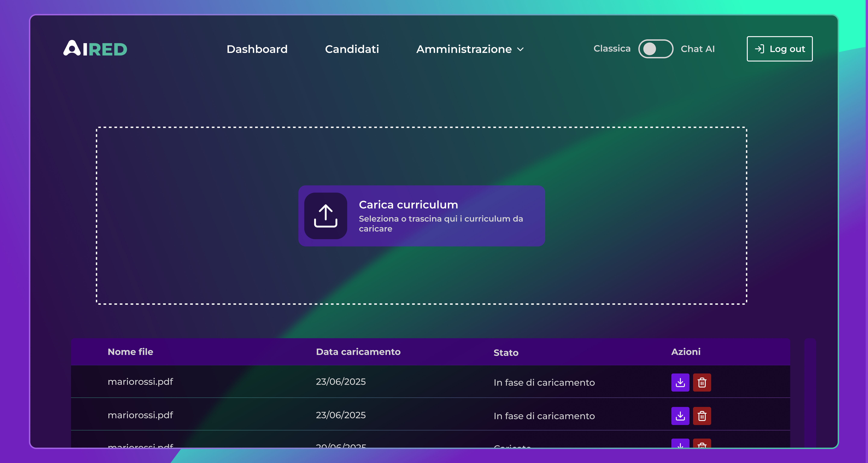Screen dimensions: 868x463
Task: Download the file in the second table row
Action: [680, 416]
